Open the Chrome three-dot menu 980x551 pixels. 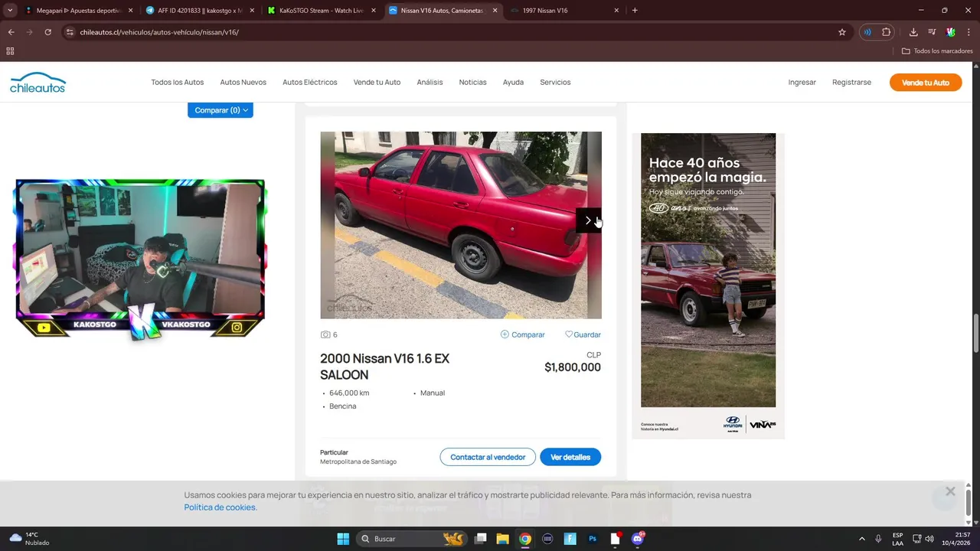click(969, 32)
